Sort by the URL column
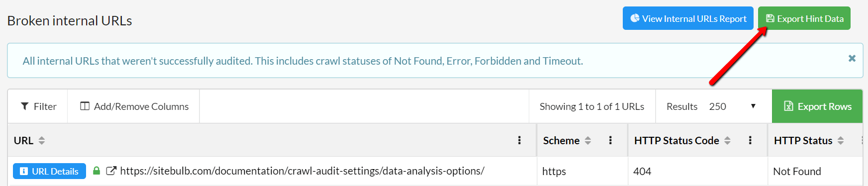This screenshot has height=186, width=868. [42, 141]
